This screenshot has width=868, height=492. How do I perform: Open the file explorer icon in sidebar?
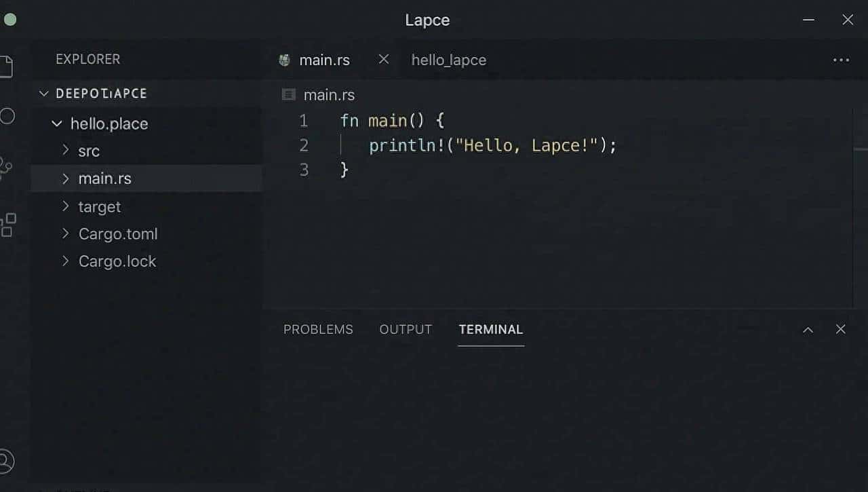5,67
